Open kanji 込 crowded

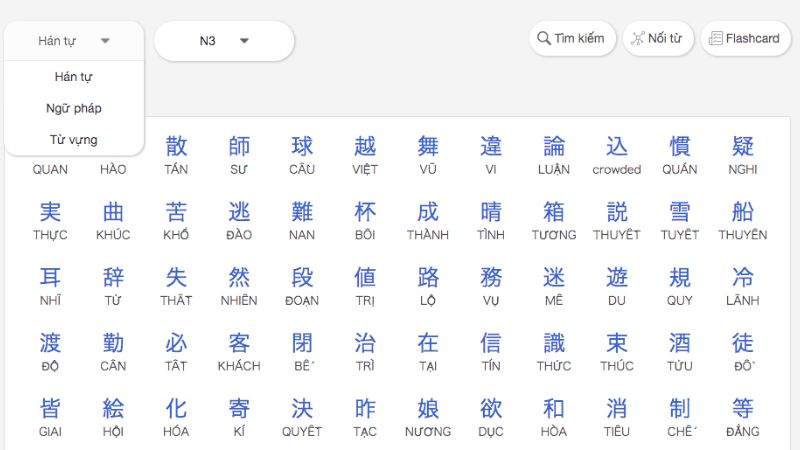[617, 155]
